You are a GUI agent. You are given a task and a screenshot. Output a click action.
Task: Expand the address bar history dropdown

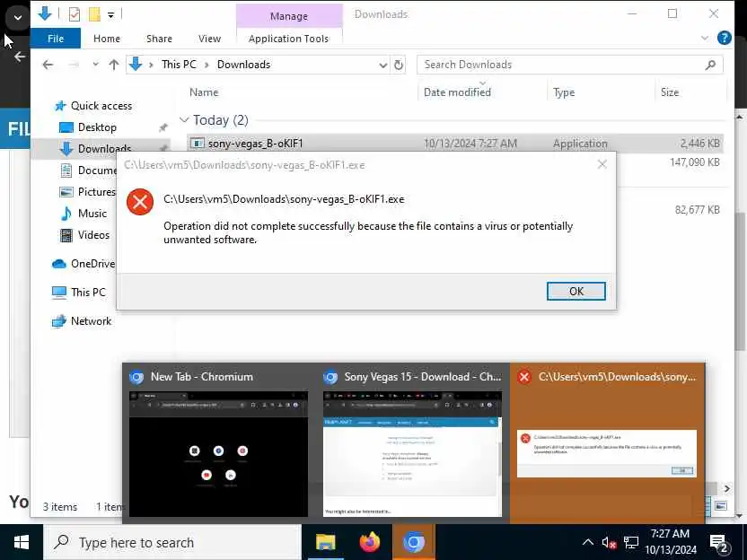pyautogui.click(x=382, y=65)
